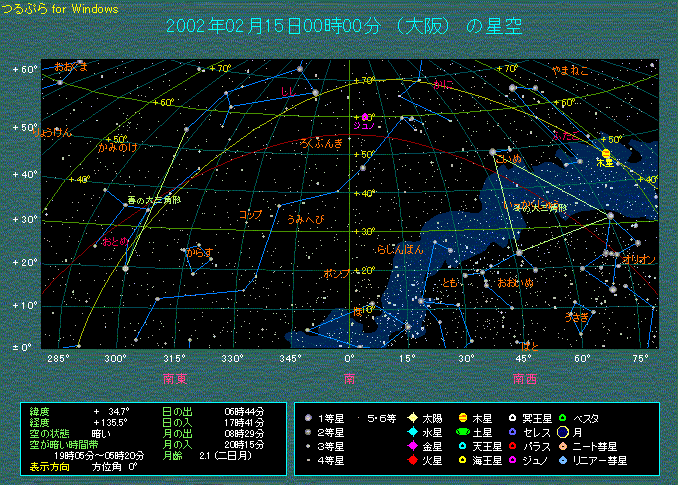Viewport: 678px width, 485px height.
Task: Click the Jupiter marker labeled 木星 in the sky
Action: pyautogui.click(x=606, y=153)
